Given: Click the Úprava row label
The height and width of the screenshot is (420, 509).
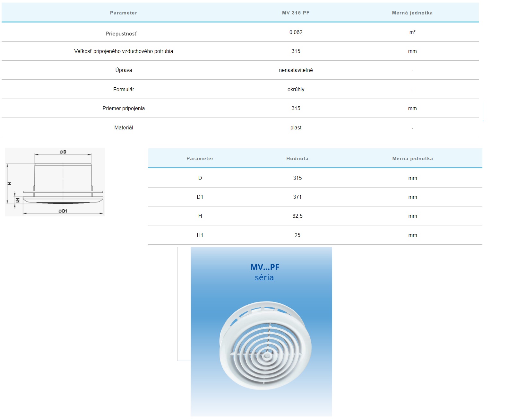Looking at the screenshot, I should coord(124,70).
